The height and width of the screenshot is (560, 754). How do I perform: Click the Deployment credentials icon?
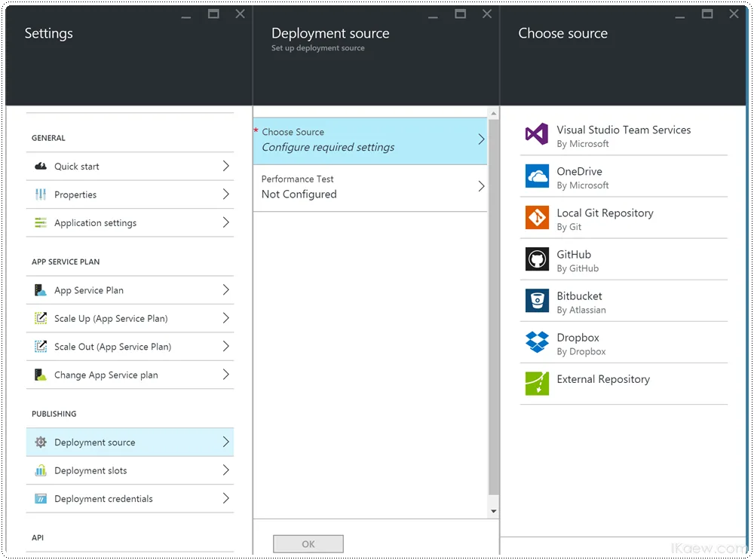click(x=41, y=499)
